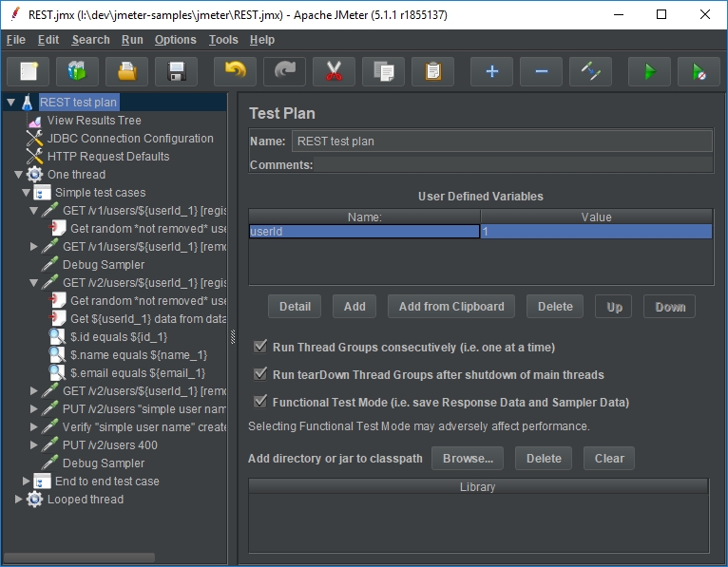728x567 pixels.
Task: Click the Down button
Action: pyautogui.click(x=669, y=306)
